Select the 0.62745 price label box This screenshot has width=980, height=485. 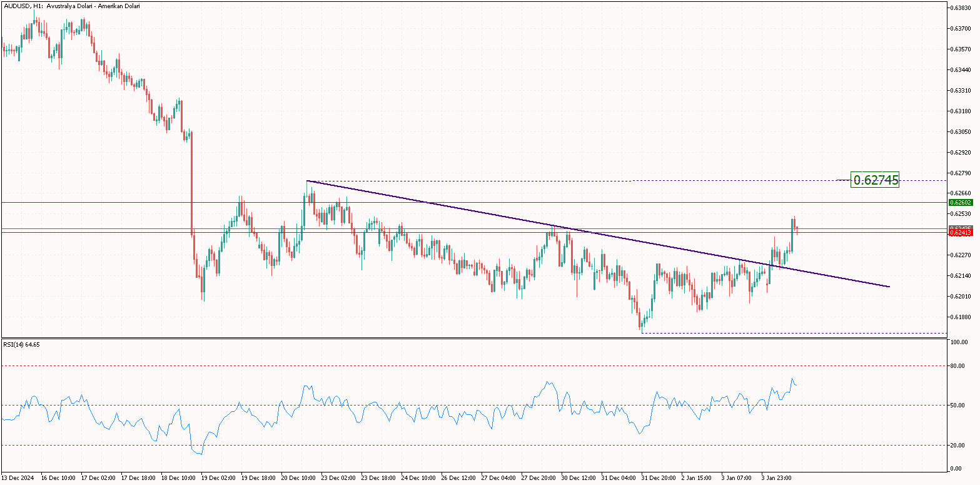[x=875, y=180]
